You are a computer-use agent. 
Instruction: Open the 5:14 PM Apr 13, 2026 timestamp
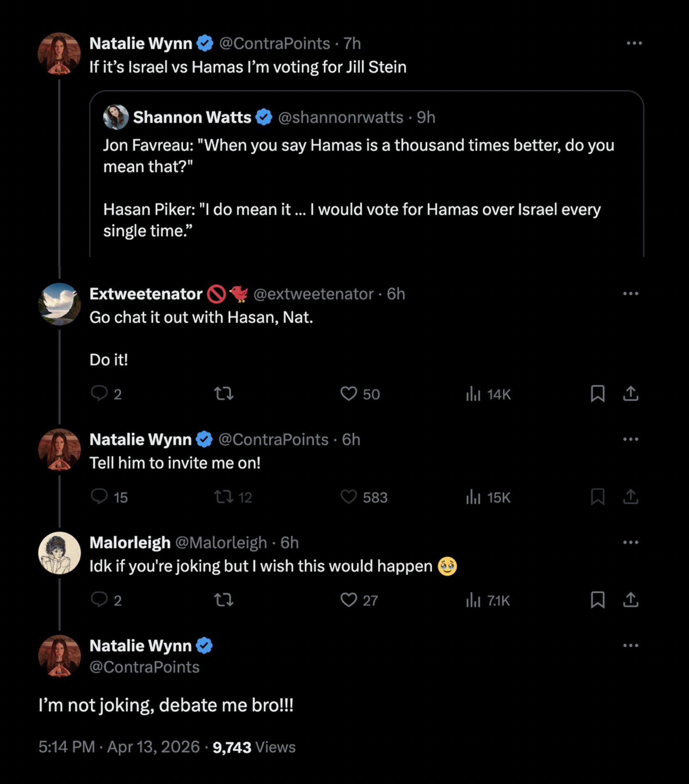tap(119, 747)
